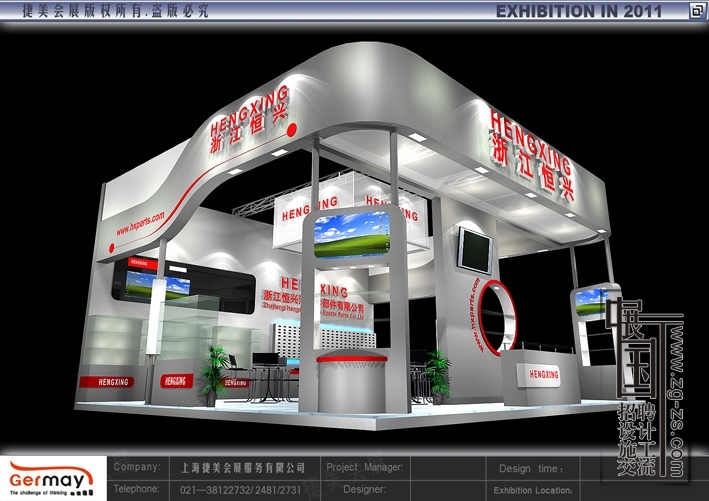Click the 'The challenge of thinking' tagline
This screenshot has width=709, height=501.
38,492
